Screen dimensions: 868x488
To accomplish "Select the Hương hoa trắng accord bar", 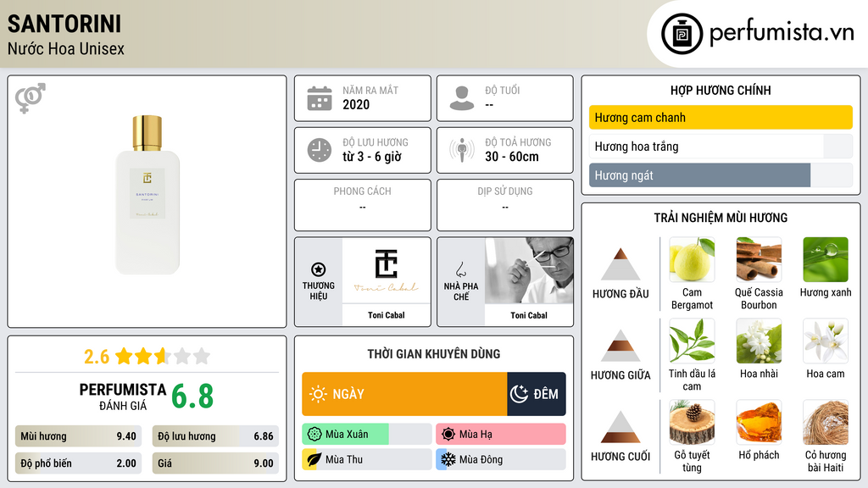I will click(721, 147).
